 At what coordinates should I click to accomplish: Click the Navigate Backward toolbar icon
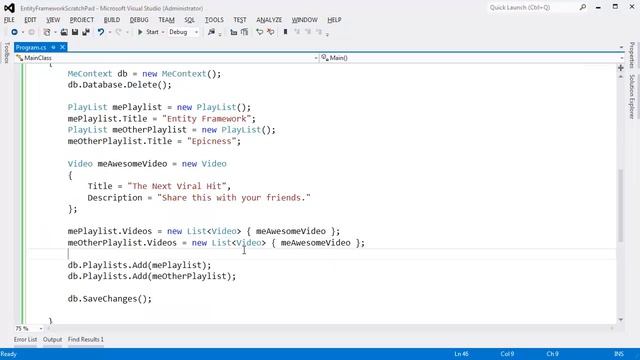(14, 32)
